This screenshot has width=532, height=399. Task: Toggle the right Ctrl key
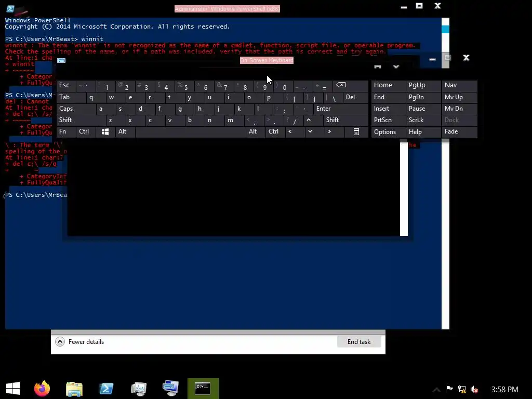point(275,131)
